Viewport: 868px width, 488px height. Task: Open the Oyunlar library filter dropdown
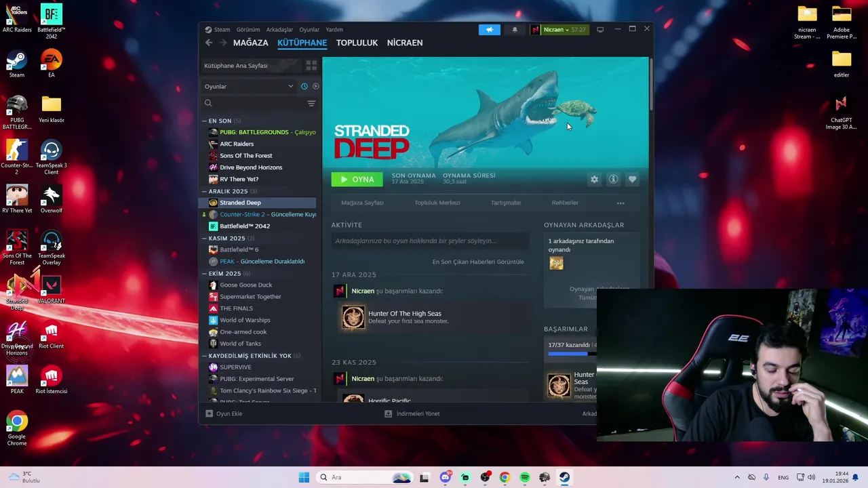pyautogui.click(x=249, y=87)
